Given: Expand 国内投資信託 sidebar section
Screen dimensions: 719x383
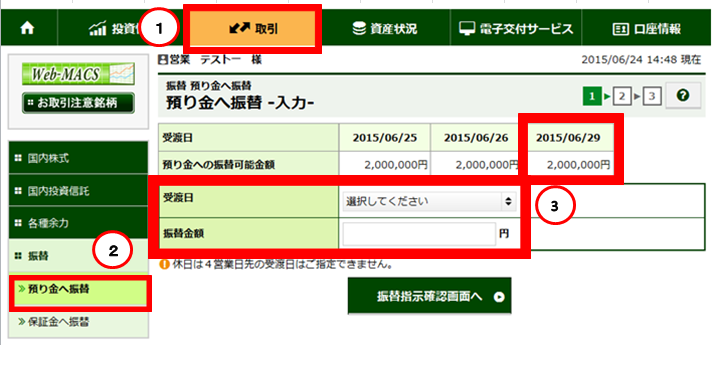Looking at the screenshot, I should pyautogui.click(x=78, y=191).
